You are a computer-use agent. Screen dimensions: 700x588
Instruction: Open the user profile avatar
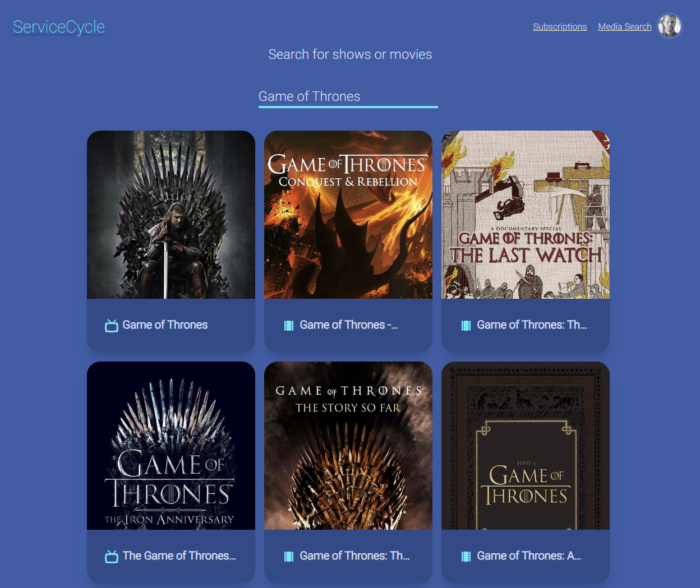[670, 26]
